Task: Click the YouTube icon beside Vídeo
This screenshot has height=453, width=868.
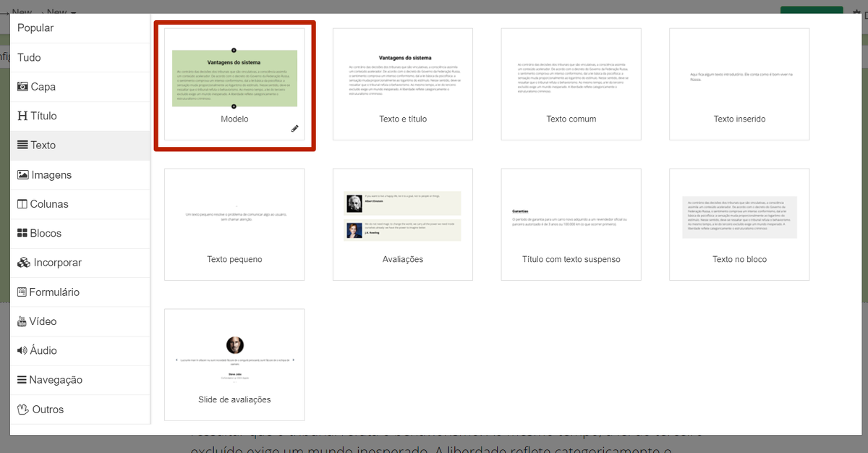Action: click(x=22, y=321)
